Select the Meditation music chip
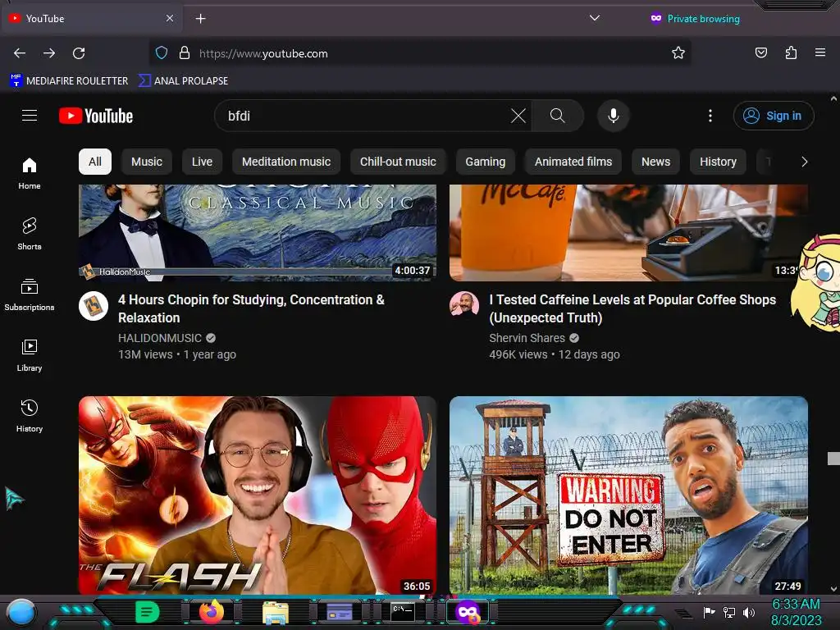 point(286,162)
